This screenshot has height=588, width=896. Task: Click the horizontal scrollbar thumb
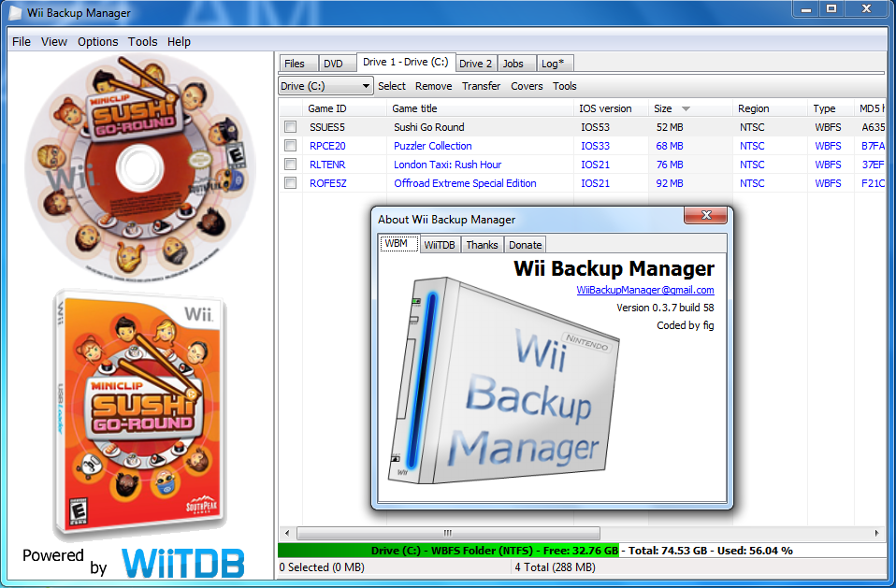[448, 533]
